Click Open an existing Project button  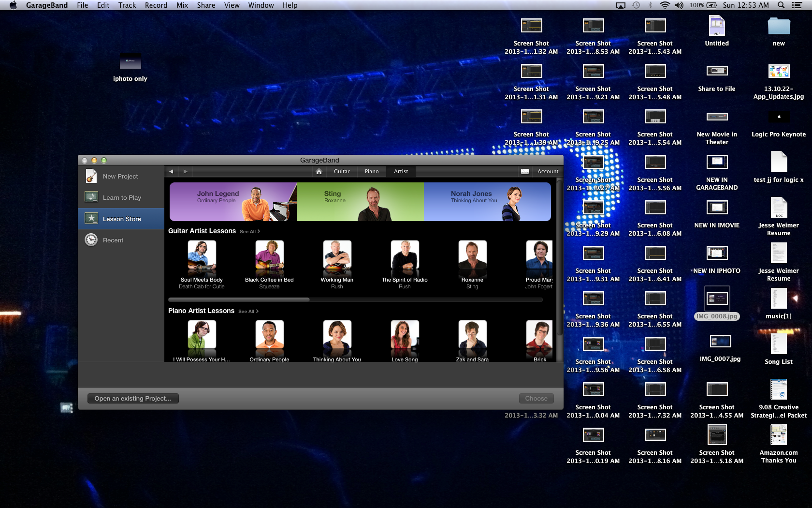(x=133, y=399)
